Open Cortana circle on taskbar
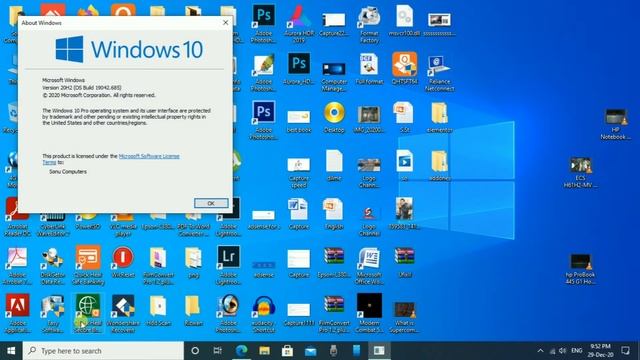 click(x=195, y=351)
